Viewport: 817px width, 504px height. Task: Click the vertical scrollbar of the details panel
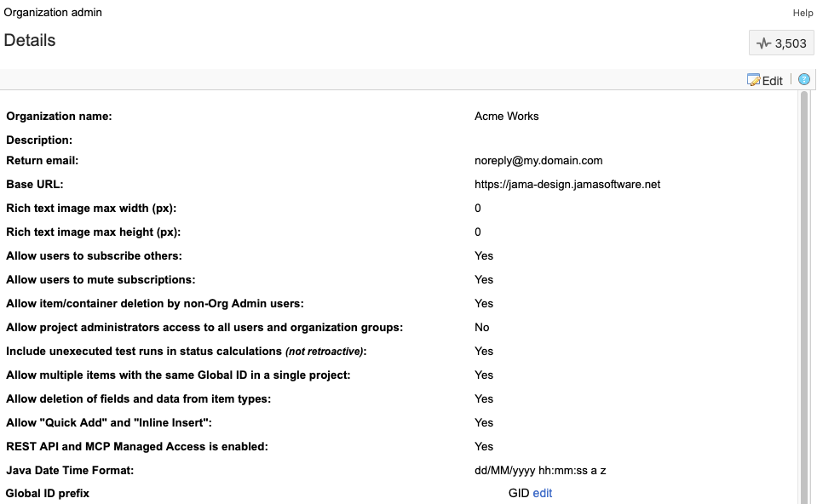(x=804, y=297)
